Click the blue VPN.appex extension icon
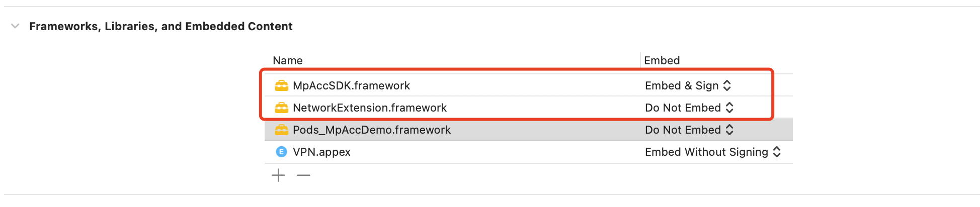Screen dimensions: 980x207 281,152
